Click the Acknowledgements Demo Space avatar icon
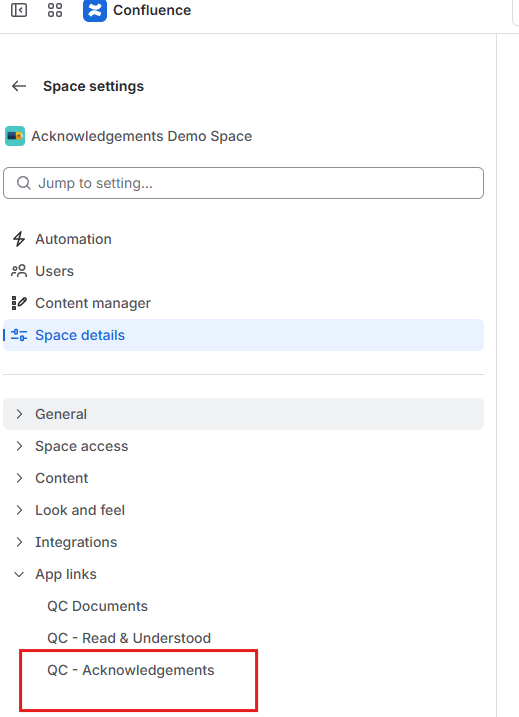The width and height of the screenshot is (519, 717). pyautogui.click(x=15, y=136)
